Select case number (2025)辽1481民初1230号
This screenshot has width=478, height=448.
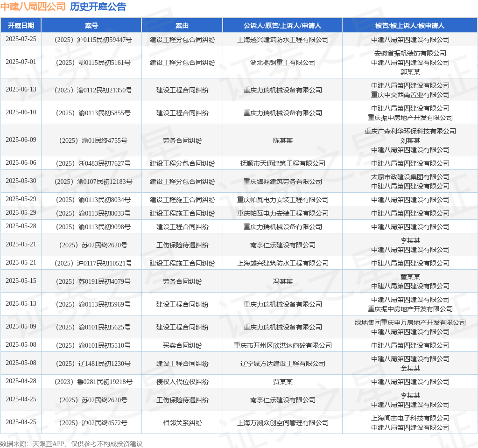[x=93, y=364]
